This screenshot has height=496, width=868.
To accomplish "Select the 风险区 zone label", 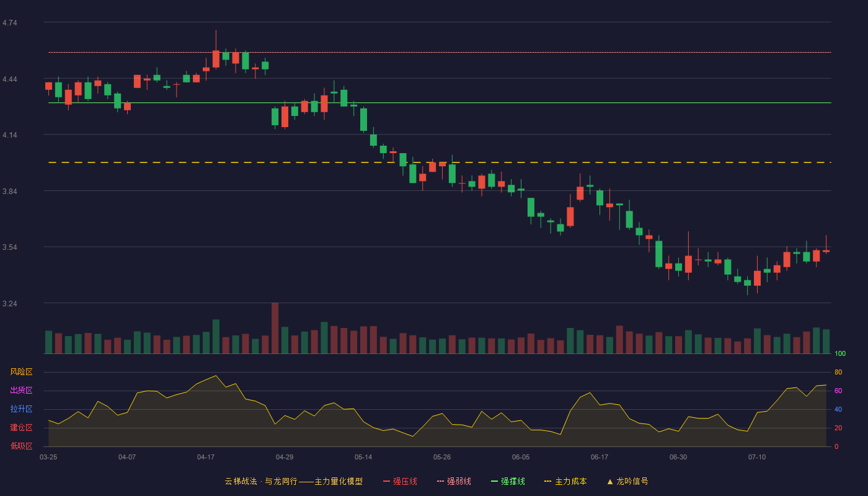I will [21, 372].
